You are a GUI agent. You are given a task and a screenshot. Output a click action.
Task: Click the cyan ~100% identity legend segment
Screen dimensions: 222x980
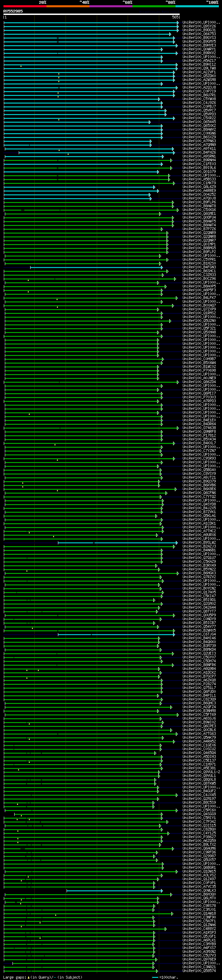click(x=197, y=7)
